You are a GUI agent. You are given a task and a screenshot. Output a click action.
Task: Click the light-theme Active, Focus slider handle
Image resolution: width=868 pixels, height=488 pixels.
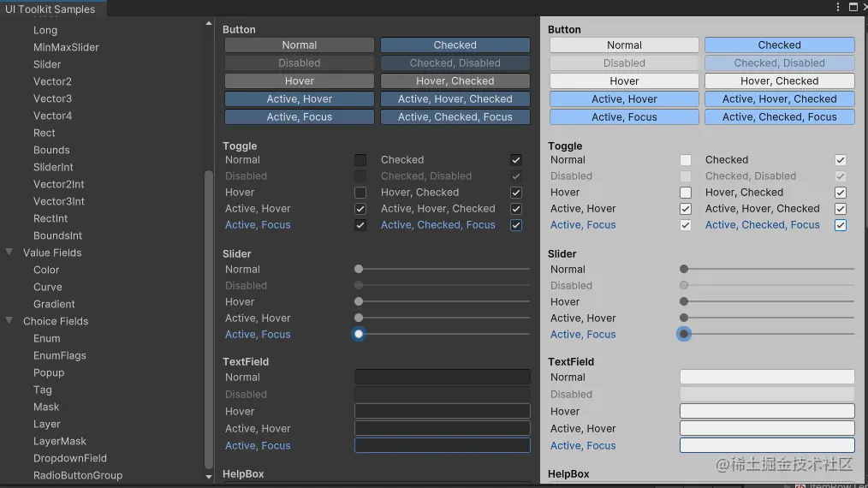click(x=684, y=334)
